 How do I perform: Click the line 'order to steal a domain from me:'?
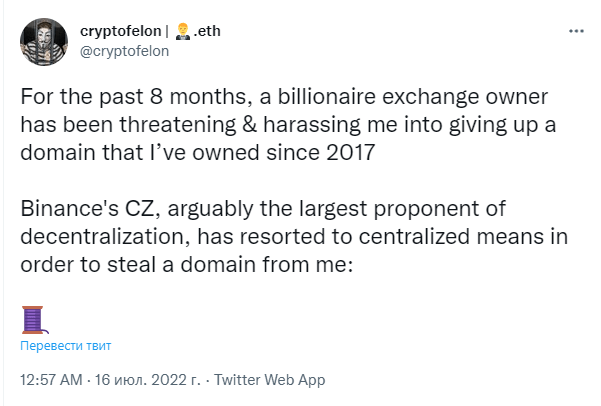(187, 265)
